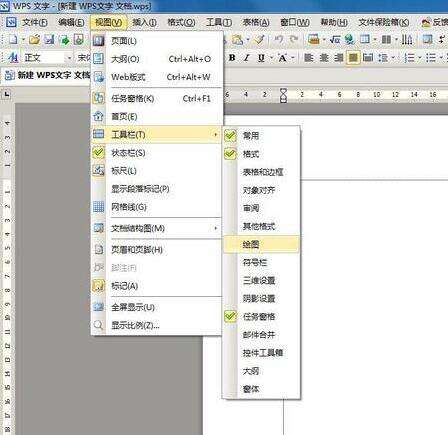The width and height of the screenshot is (448, 435).
Task: Open the insert table dropdown arrow
Action: click(375, 40)
